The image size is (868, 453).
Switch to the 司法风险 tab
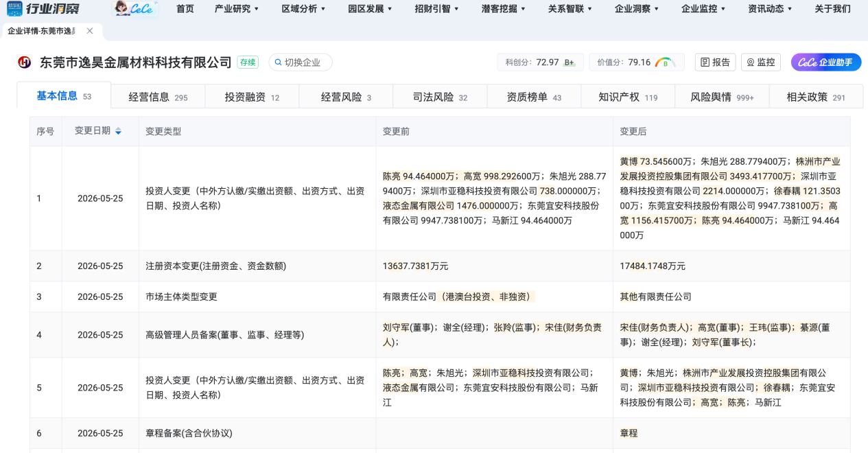440,97
